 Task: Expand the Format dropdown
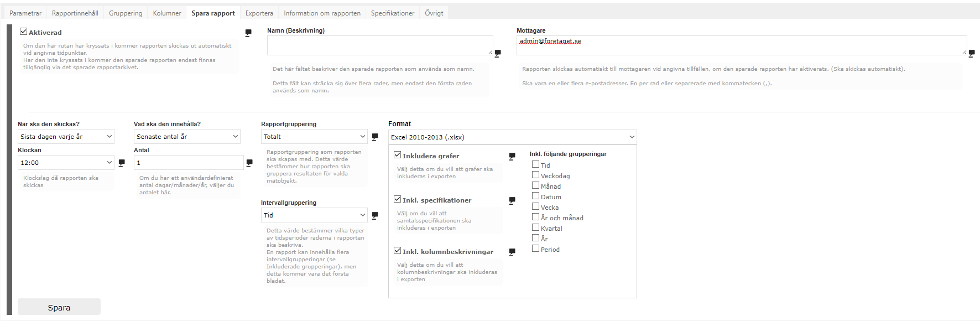[513, 137]
